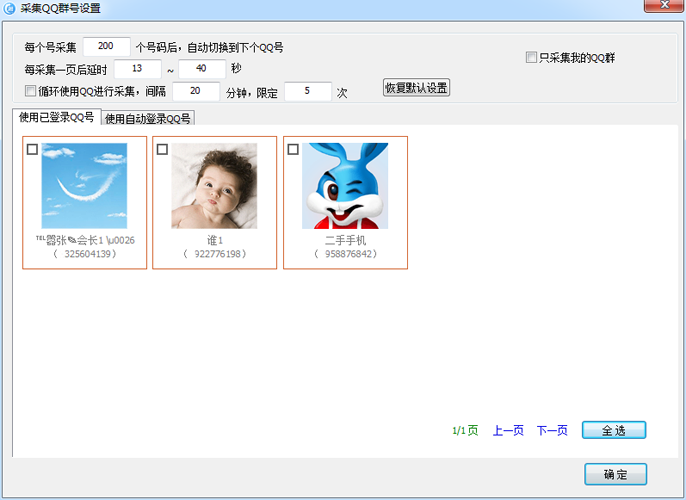The width and height of the screenshot is (686, 500).
Task: Click the QQ number 922776198
Action: click(x=217, y=254)
